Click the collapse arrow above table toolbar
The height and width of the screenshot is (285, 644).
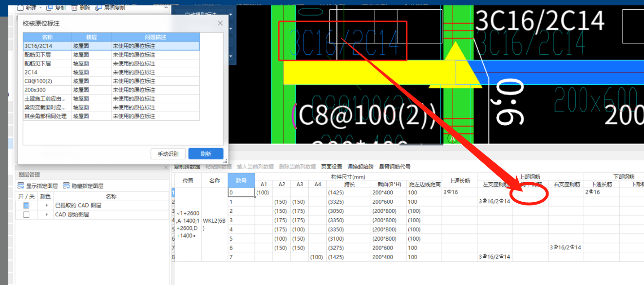[421, 145]
